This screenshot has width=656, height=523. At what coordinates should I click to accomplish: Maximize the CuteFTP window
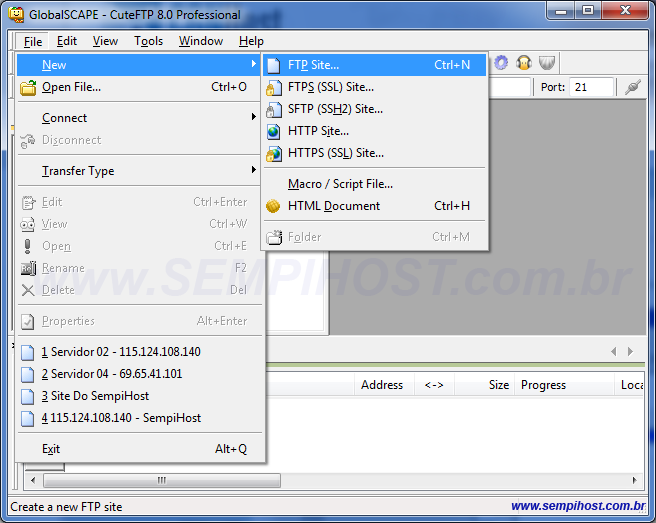coord(588,10)
